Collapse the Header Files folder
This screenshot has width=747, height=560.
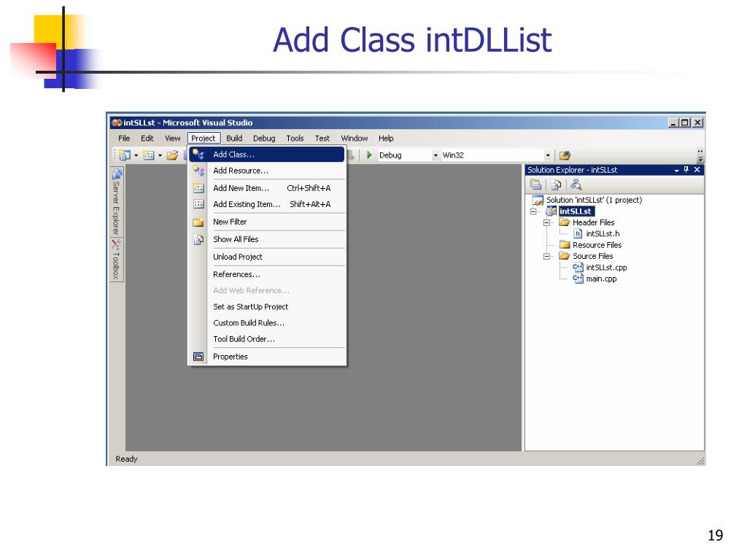tap(547, 222)
